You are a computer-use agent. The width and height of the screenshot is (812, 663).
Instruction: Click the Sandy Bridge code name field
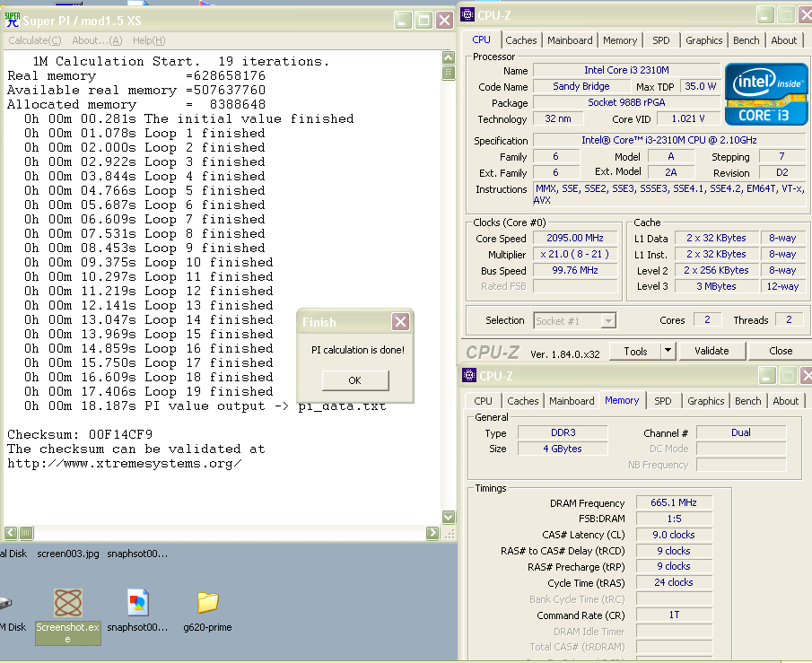click(x=581, y=86)
